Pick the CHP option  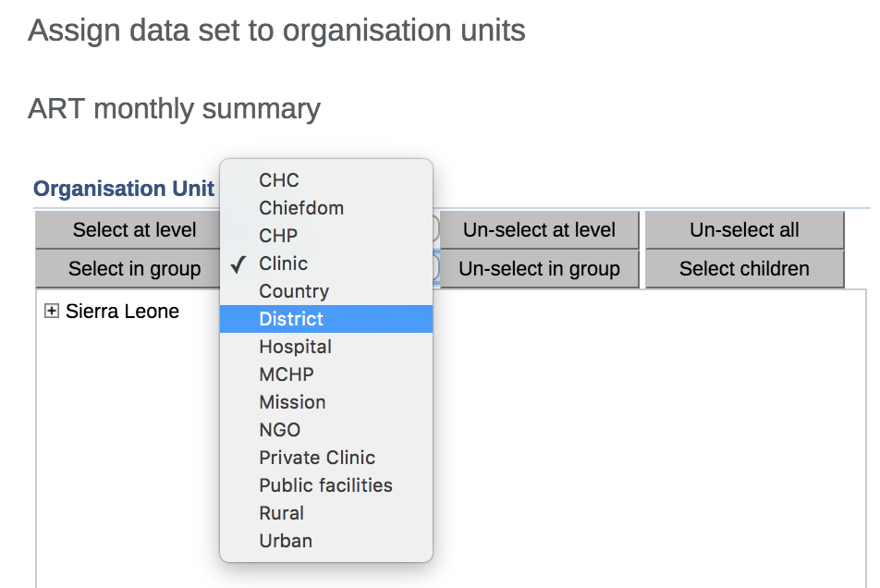coord(278,236)
